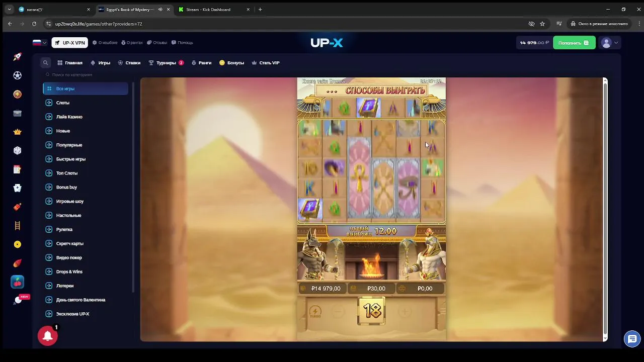This screenshot has width=644, height=362.
Task: Click the slot game's spin counter button
Action: point(371,311)
